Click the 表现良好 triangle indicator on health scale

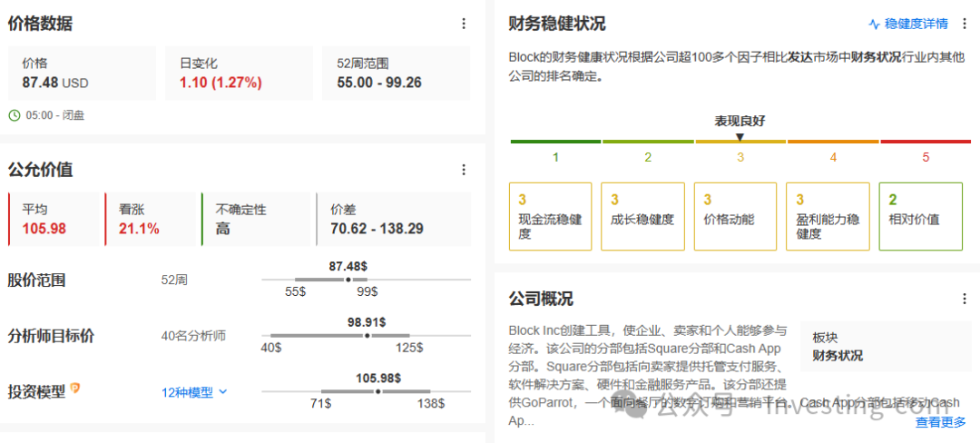tap(740, 137)
